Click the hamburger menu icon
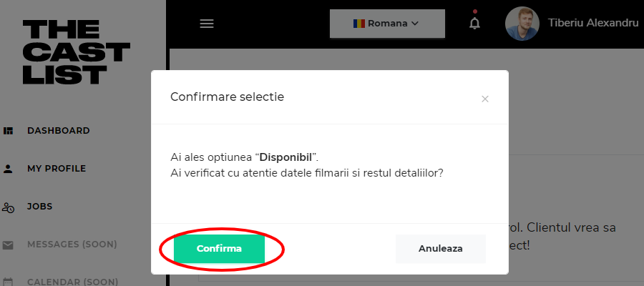The width and height of the screenshot is (644, 286). click(207, 24)
